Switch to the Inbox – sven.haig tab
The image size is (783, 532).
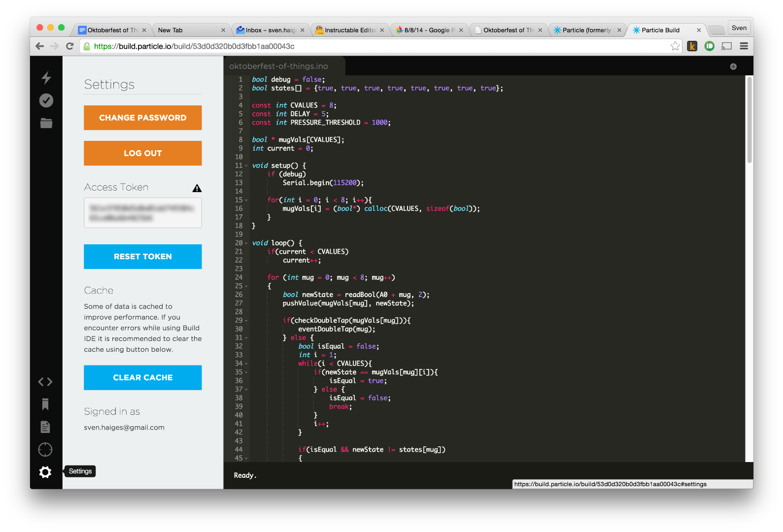point(271,30)
